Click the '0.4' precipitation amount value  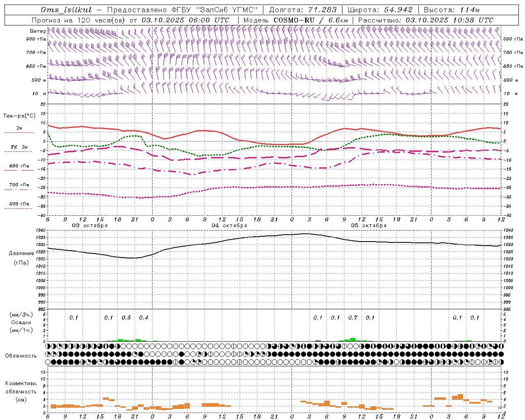pos(144,318)
